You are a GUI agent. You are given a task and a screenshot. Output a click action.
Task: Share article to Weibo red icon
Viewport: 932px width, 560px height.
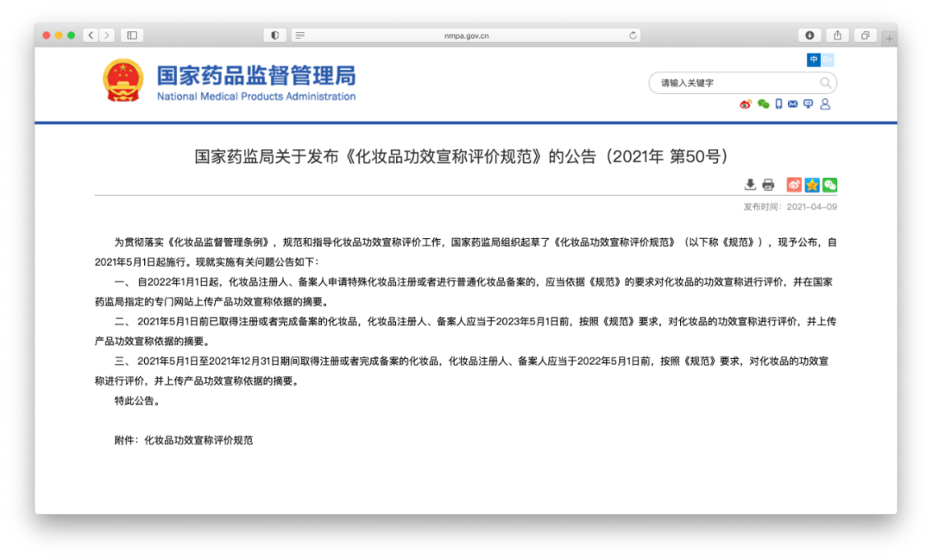click(794, 185)
